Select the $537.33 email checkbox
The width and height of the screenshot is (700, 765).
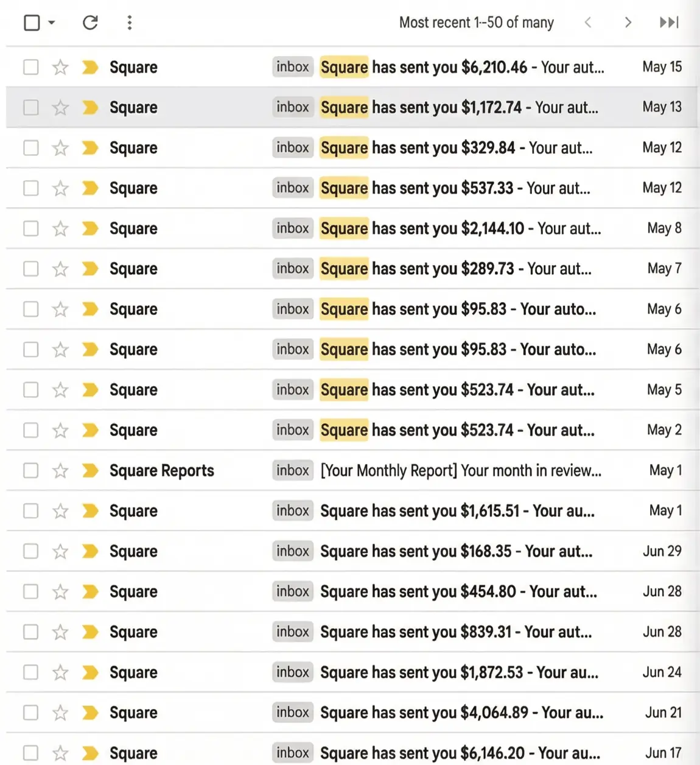(x=31, y=188)
